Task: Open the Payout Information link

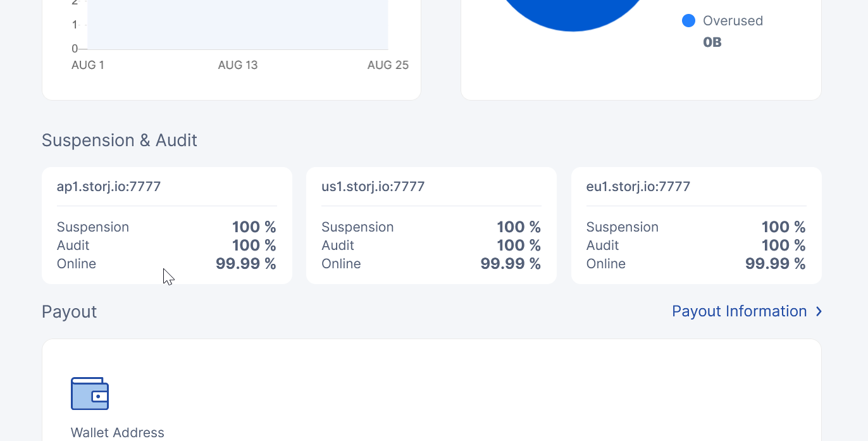Action: [739, 311]
